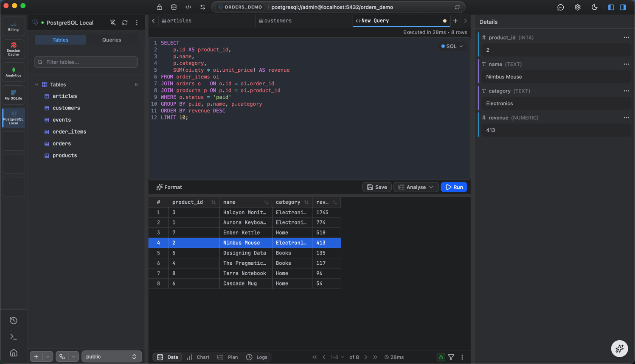Run the SQL query
Viewport: 635px width, 364px height.
(454, 187)
